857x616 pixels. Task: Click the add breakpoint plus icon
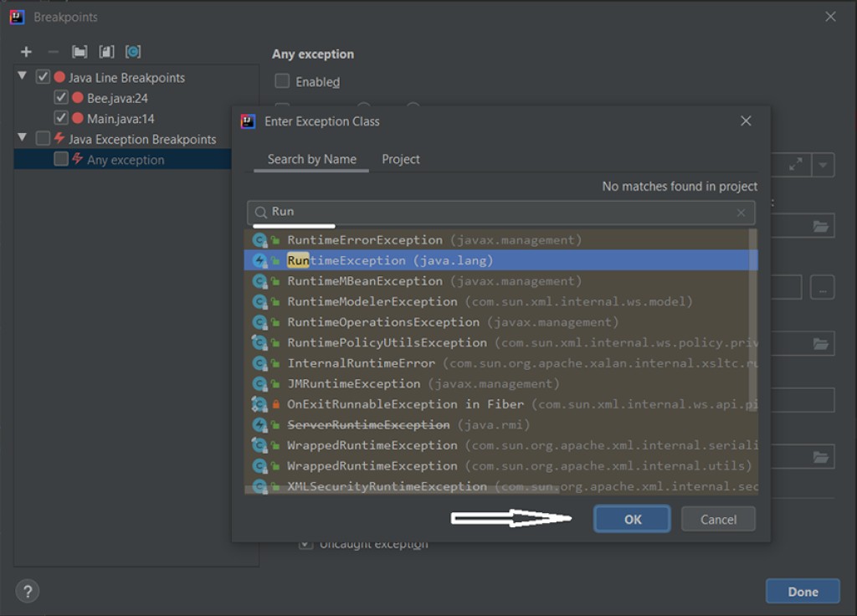(x=26, y=51)
